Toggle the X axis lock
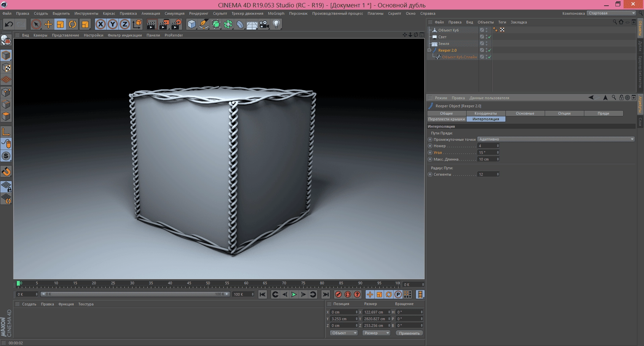 tap(101, 24)
